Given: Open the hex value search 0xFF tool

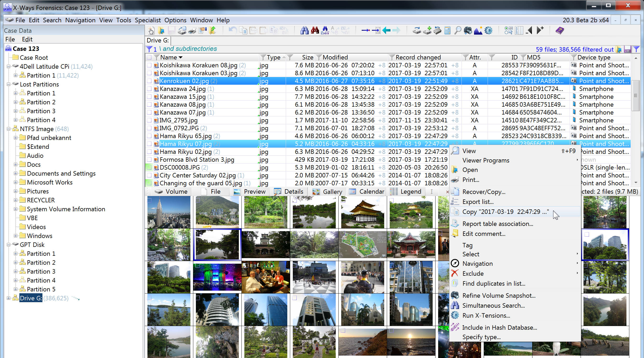Looking at the screenshot, I should pos(325,30).
